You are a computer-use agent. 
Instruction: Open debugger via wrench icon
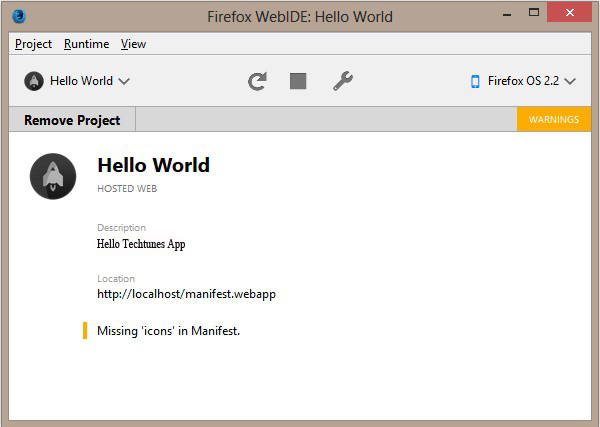click(x=343, y=81)
